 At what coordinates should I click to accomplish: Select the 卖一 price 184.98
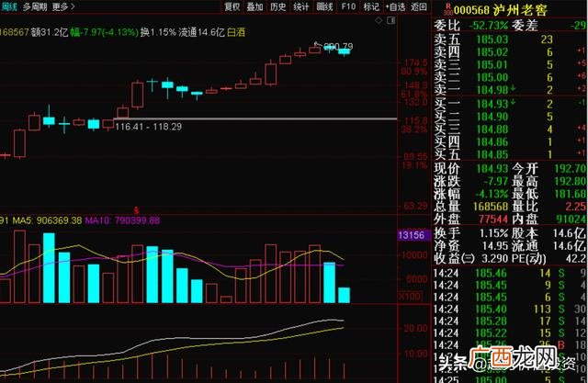click(492, 90)
